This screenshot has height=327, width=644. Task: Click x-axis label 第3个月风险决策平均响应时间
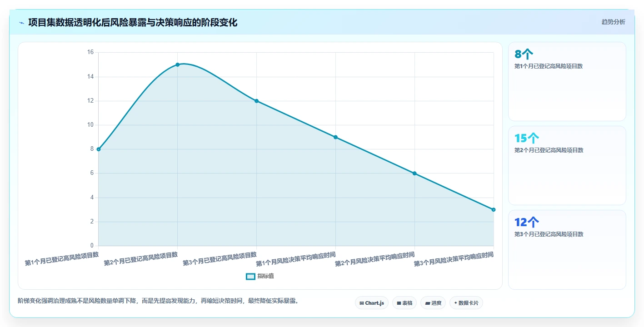454,259
